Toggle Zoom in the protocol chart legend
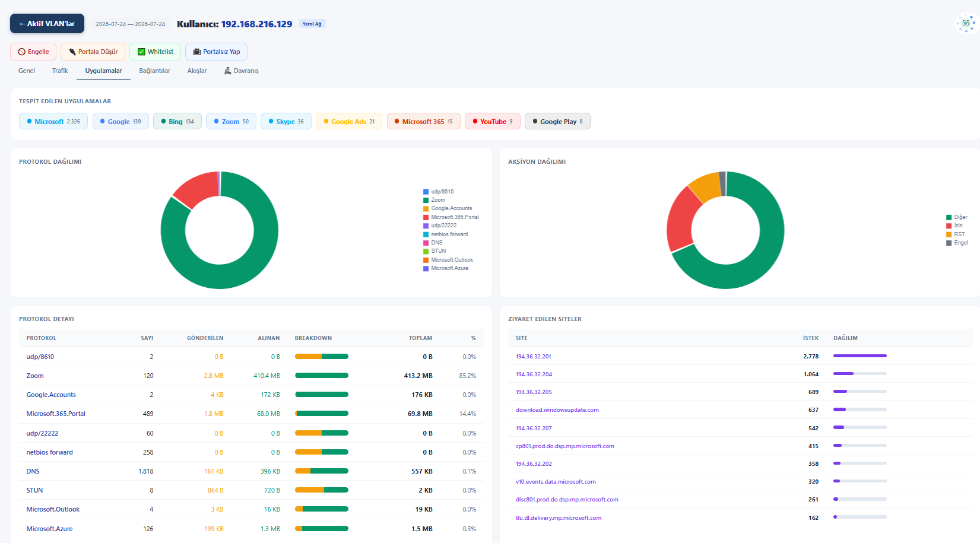 coord(434,200)
